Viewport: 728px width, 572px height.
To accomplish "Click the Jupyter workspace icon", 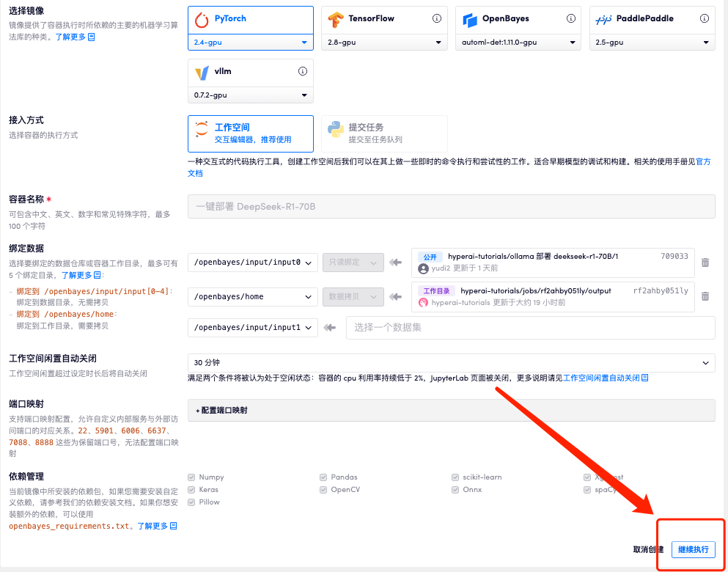I will coord(202,129).
